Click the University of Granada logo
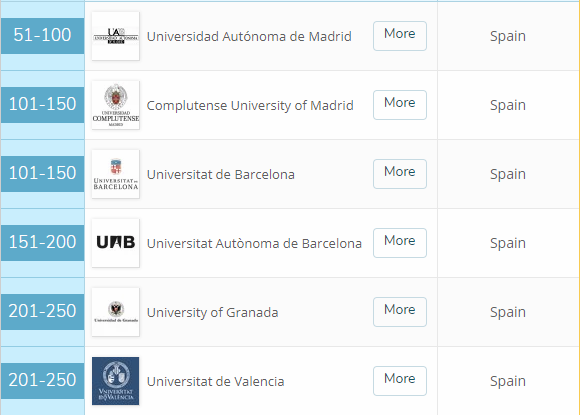This screenshot has width=580, height=415. click(115, 312)
